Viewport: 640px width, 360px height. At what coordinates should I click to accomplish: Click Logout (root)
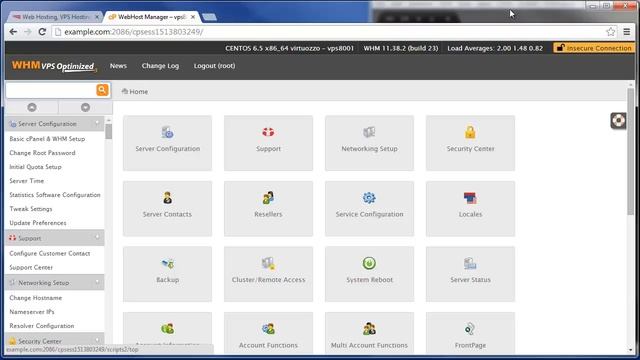(214, 66)
